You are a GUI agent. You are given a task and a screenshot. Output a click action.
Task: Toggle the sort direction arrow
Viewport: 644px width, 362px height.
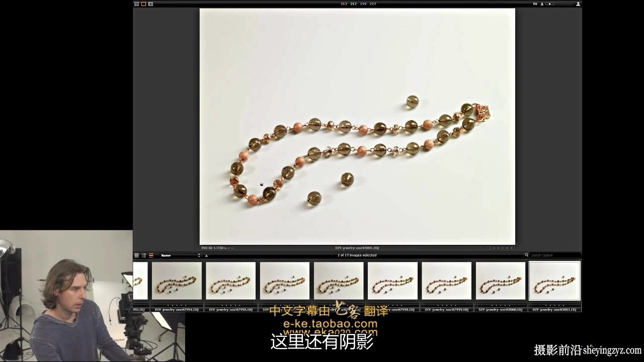(206, 255)
